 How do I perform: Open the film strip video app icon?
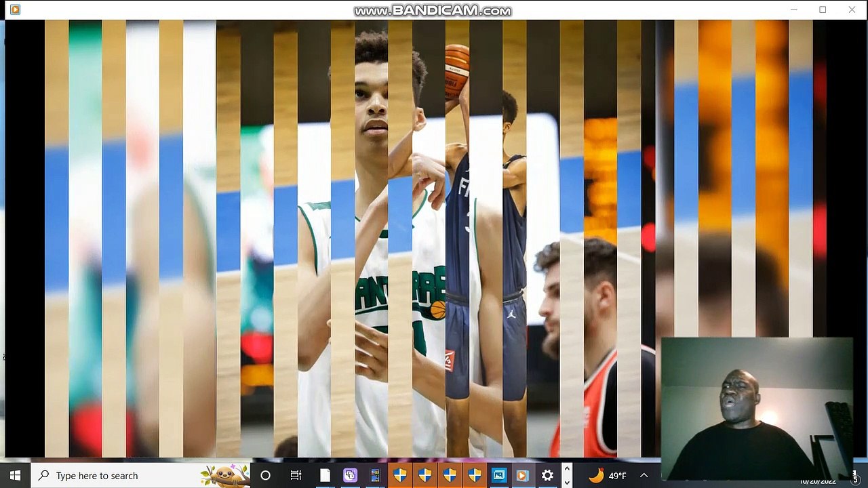coord(375,475)
